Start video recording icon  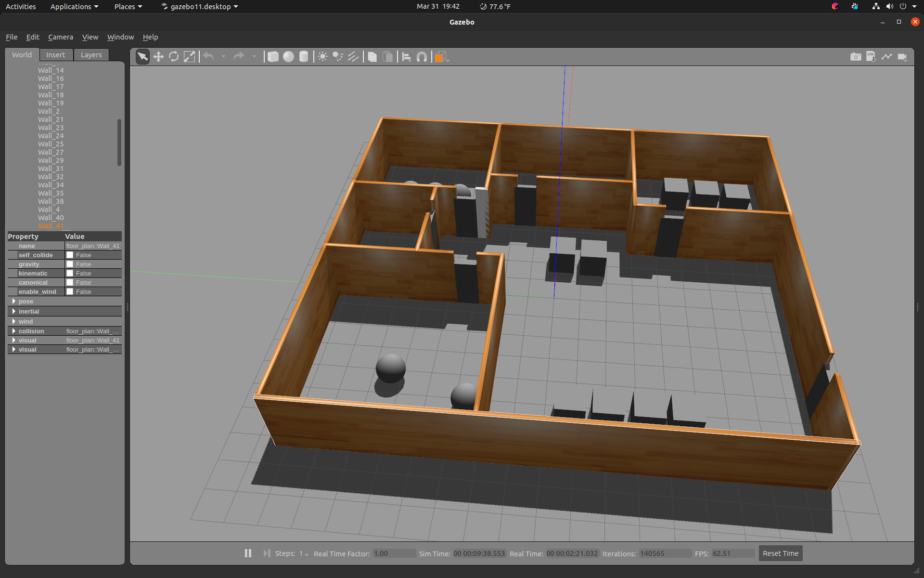(x=902, y=57)
